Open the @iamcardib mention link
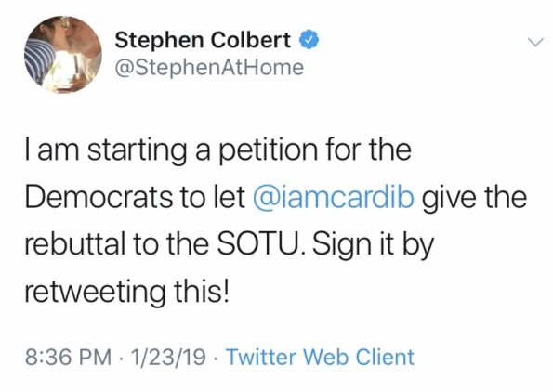Screen dimensions: 553x392 334,198
